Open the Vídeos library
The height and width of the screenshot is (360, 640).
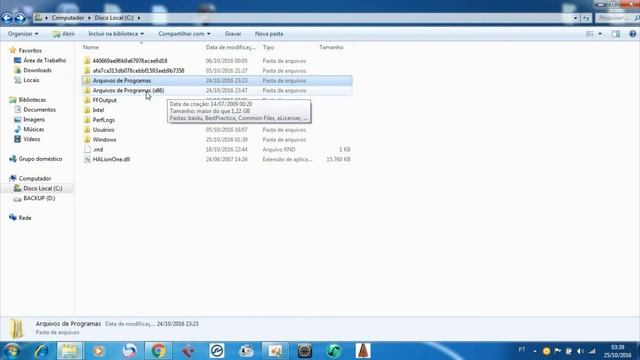coord(31,139)
